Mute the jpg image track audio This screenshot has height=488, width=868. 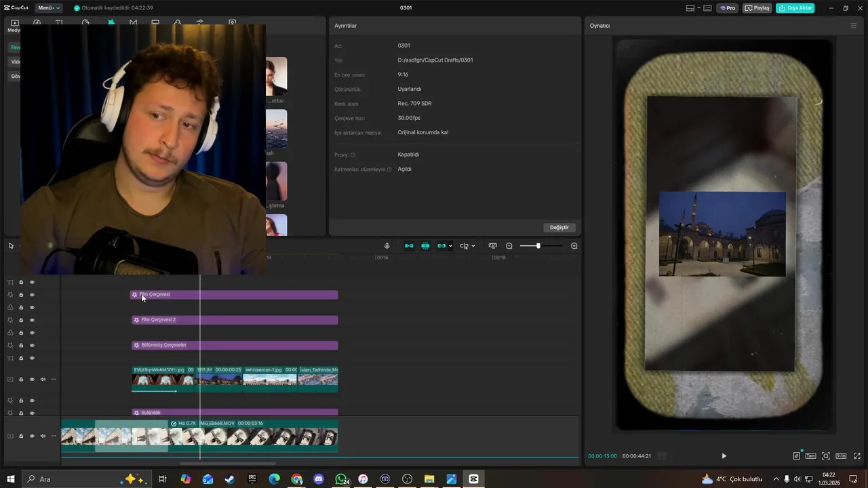[x=43, y=380]
